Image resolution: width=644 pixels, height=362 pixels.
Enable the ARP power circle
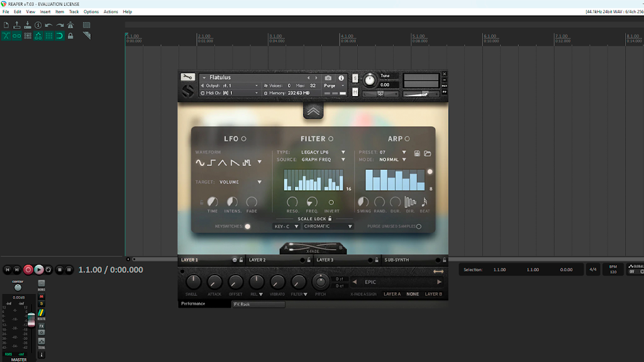pos(407,139)
